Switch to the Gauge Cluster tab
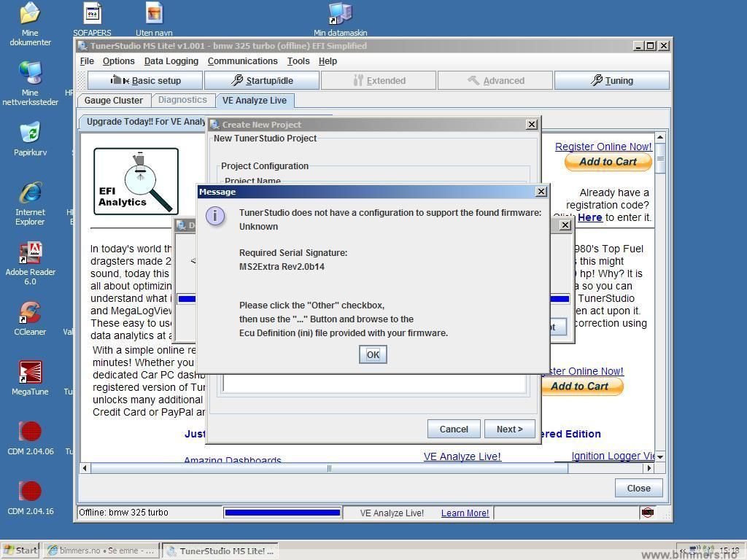This screenshot has height=560, width=747. 113,101
